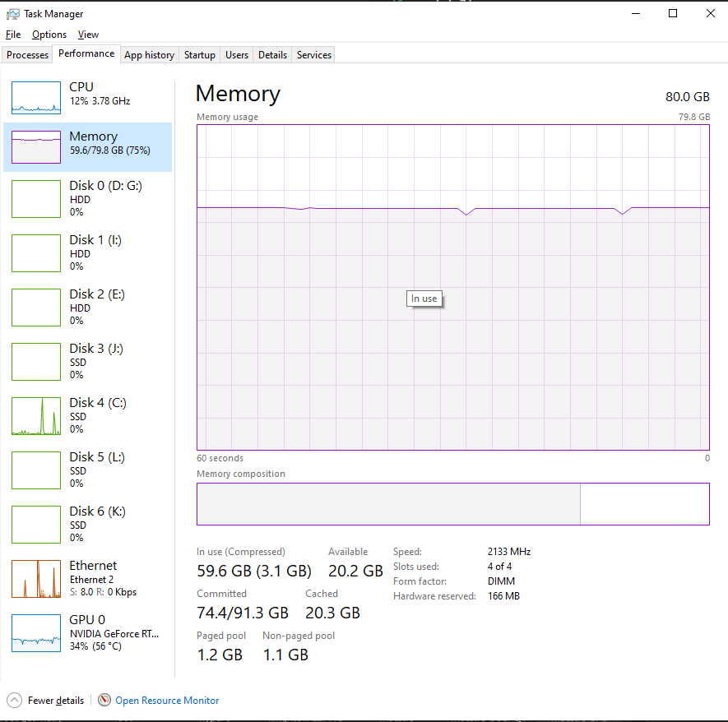Open Disk 3 (J:) performance view
This screenshot has width=728, height=722.
87,362
